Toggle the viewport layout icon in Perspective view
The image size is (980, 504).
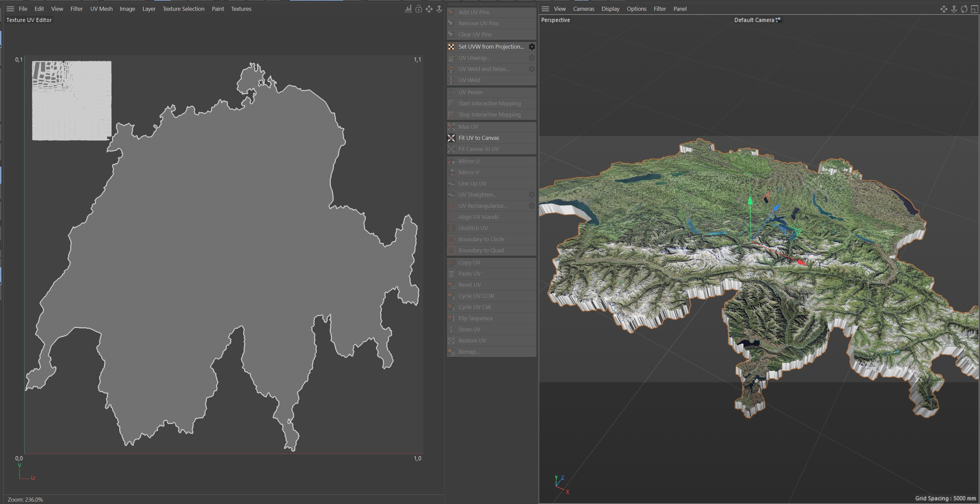(974, 9)
